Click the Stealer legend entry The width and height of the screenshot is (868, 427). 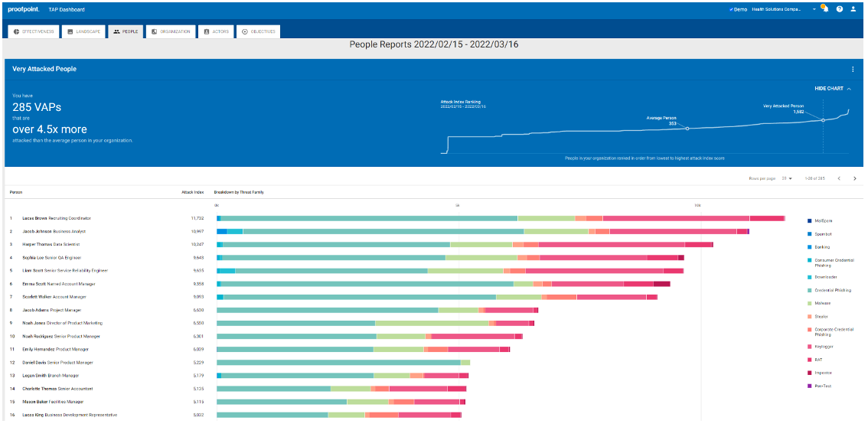click(818, 317)
